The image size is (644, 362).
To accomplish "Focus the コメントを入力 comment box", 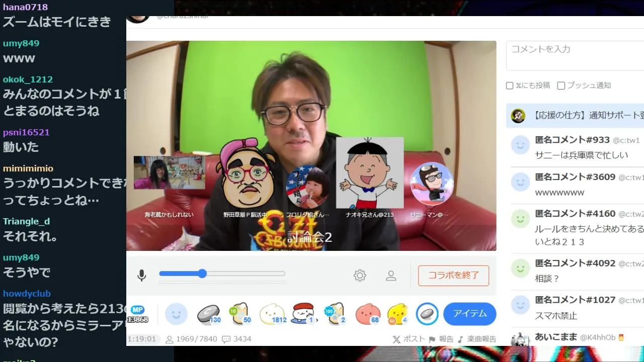I will (575, 55).
